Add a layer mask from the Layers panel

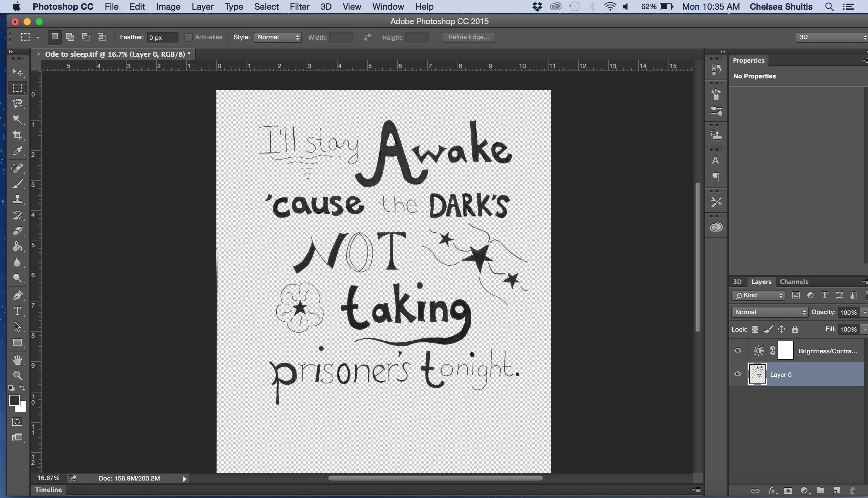(788, 490)
